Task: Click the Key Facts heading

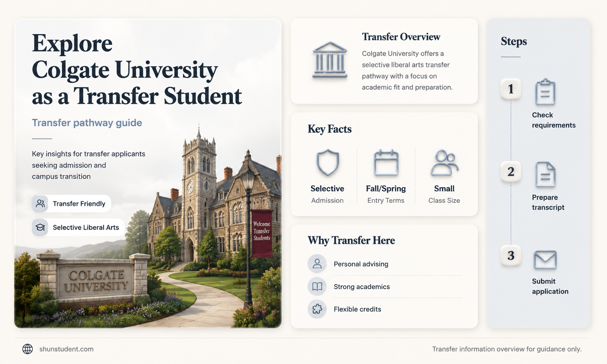Action: click(x=330, y=129)
